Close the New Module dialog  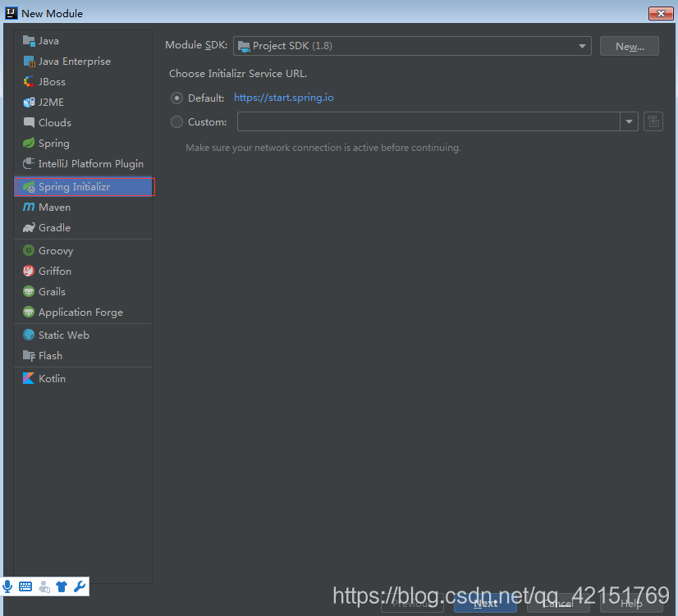(x=661, y=13)
